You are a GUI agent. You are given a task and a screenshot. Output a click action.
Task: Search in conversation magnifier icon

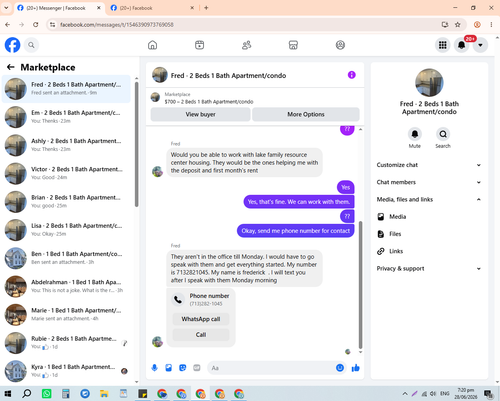pyautogui.click(x=443, y=134)
